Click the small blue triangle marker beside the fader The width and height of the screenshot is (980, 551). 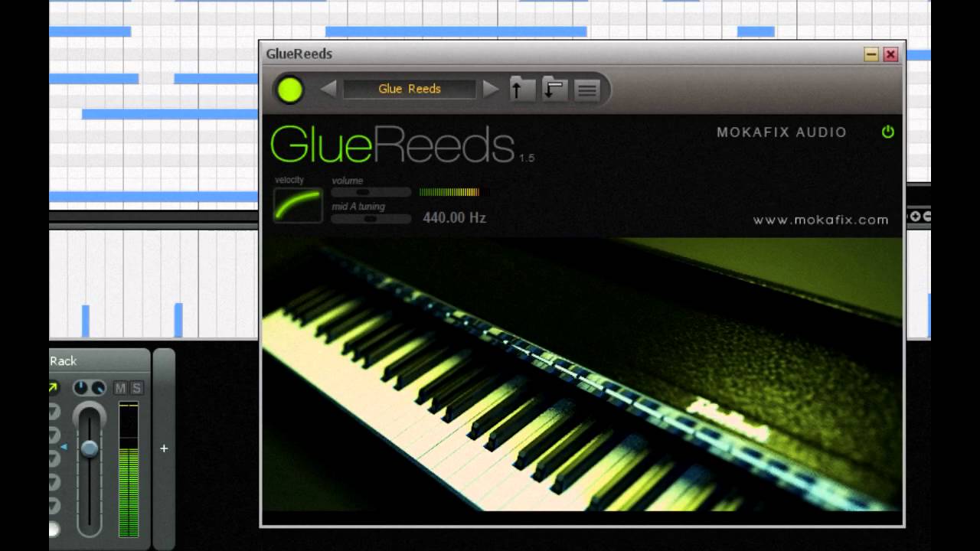click(64, 447)
